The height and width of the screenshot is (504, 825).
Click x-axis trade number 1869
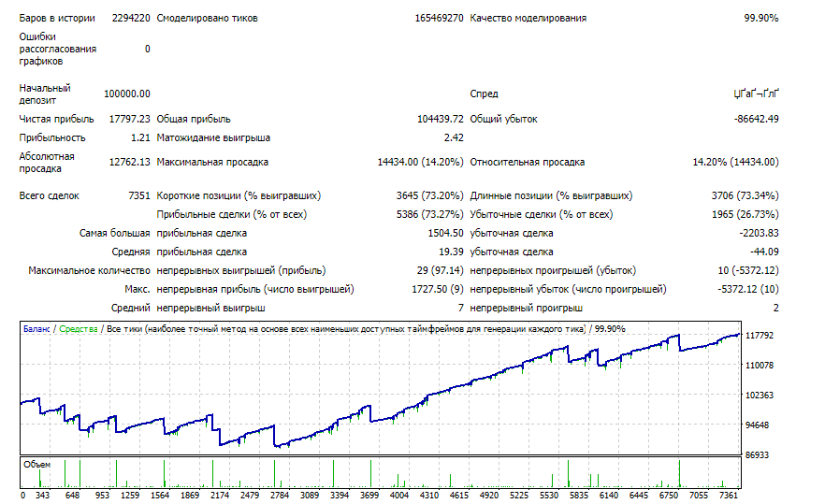(190, 496)
